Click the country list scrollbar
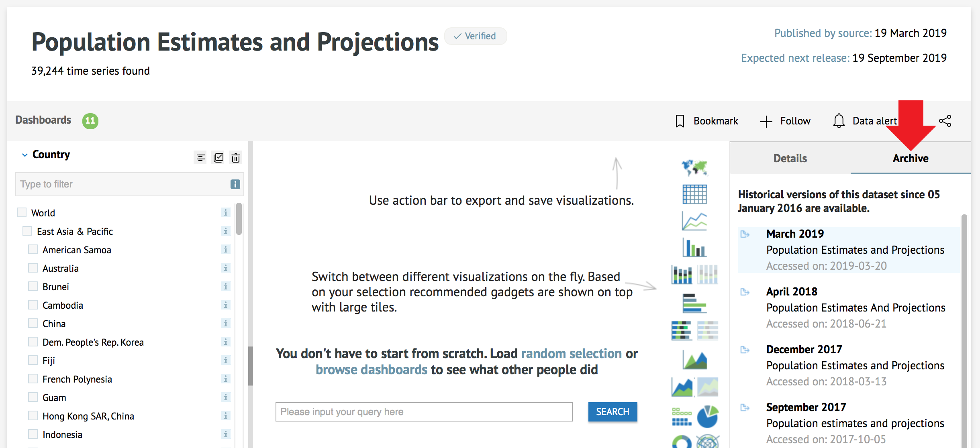The width and height of the screenshot is (980, 448). point(239,219)
